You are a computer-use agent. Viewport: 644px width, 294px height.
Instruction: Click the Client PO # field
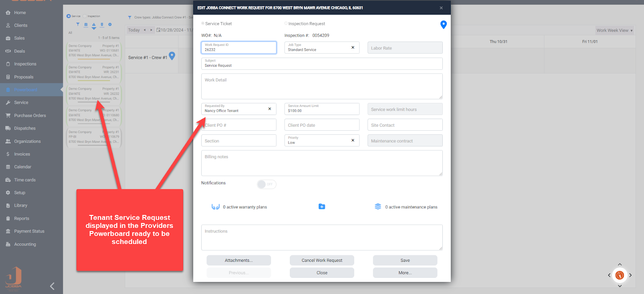pyautogui.click(x=239, y=125)
